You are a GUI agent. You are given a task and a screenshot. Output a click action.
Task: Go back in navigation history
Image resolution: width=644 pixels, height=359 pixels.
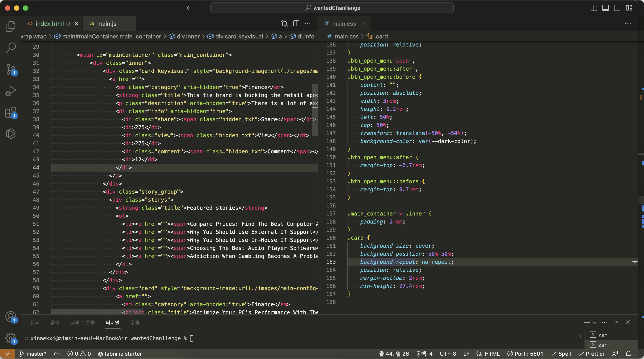click(189, 8)
